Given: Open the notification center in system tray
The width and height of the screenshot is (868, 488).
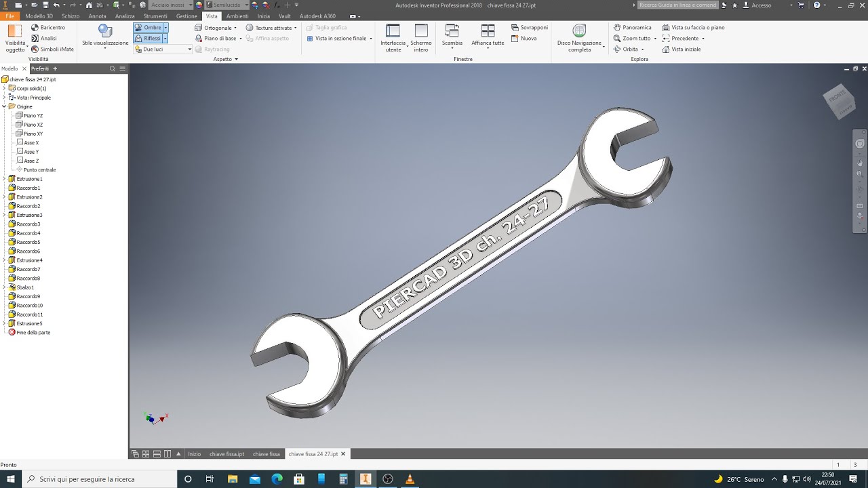Looking at the screenshot, I should [854, 479].
